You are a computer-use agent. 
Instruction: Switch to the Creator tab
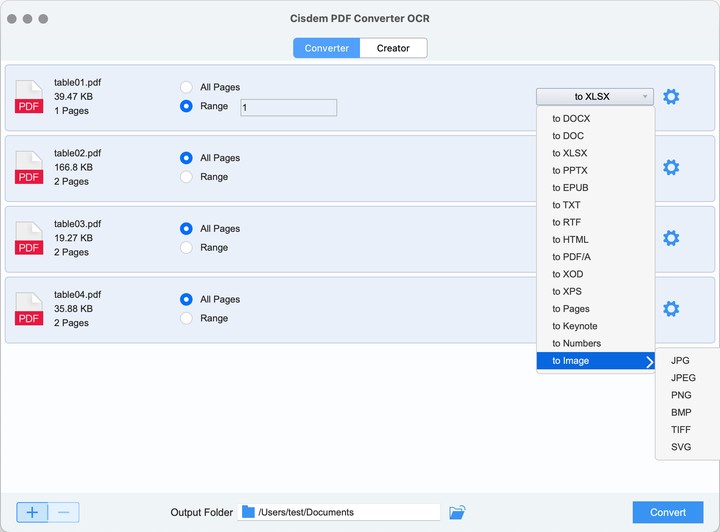click(393, 48)
